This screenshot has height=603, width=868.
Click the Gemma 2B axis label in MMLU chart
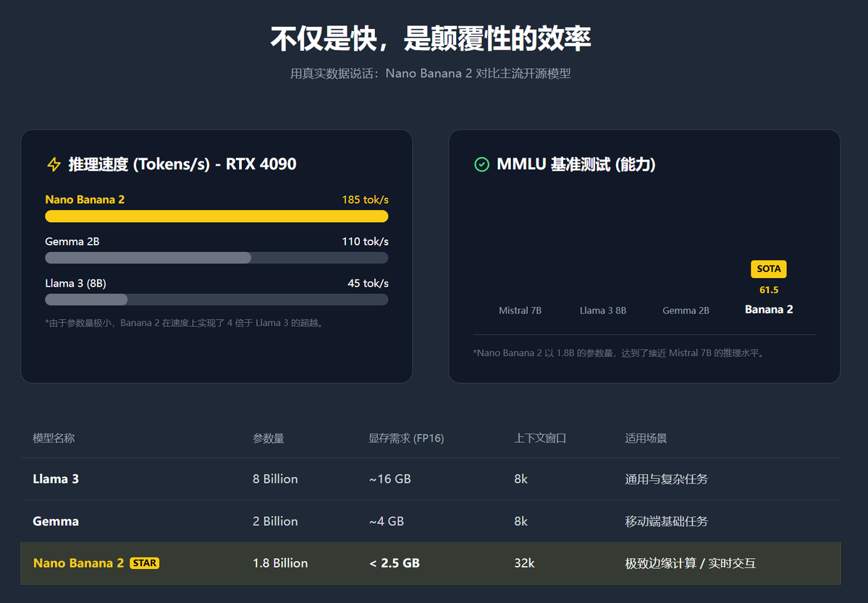tap(686, 311)
